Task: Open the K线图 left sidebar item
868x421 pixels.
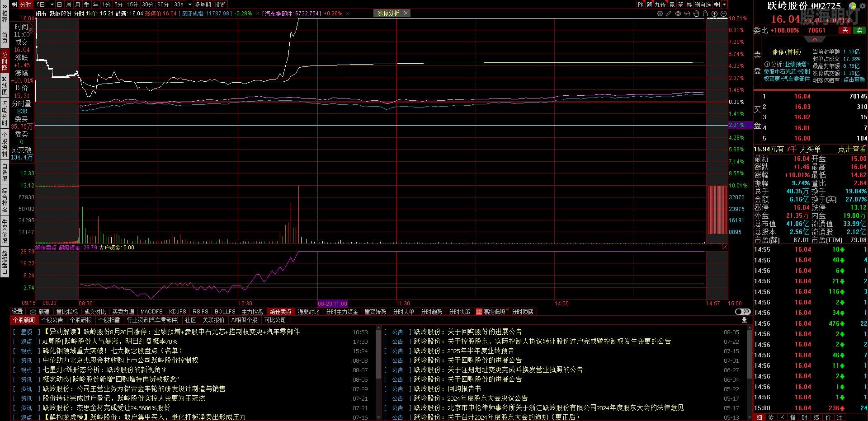Action: click(5, 86)
